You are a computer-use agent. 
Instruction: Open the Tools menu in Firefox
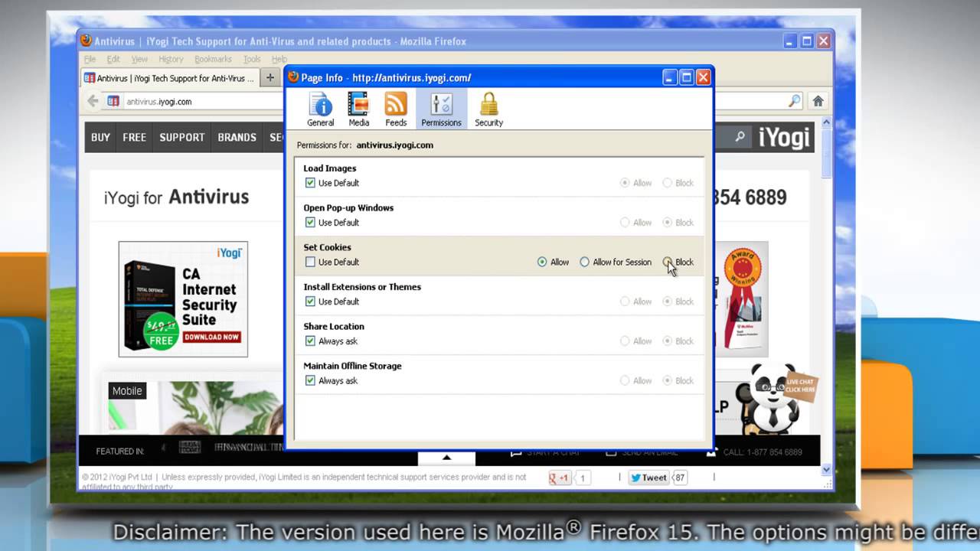[x=252, y=59]
